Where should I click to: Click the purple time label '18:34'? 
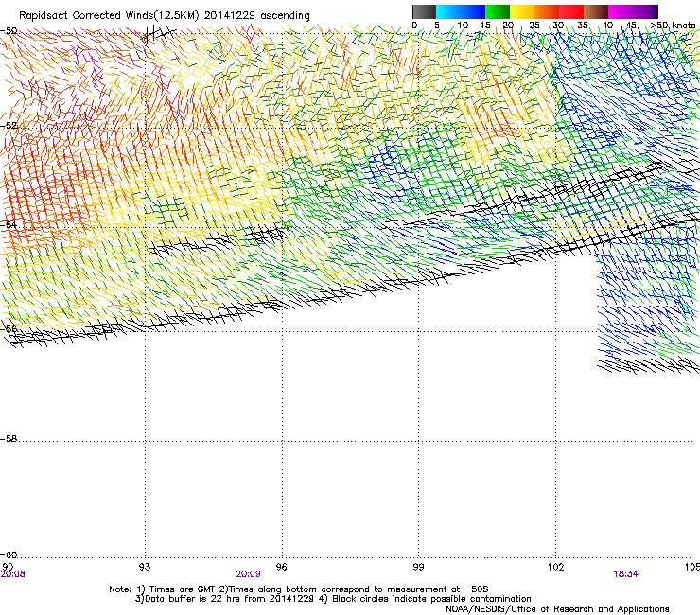coord(625,574)
